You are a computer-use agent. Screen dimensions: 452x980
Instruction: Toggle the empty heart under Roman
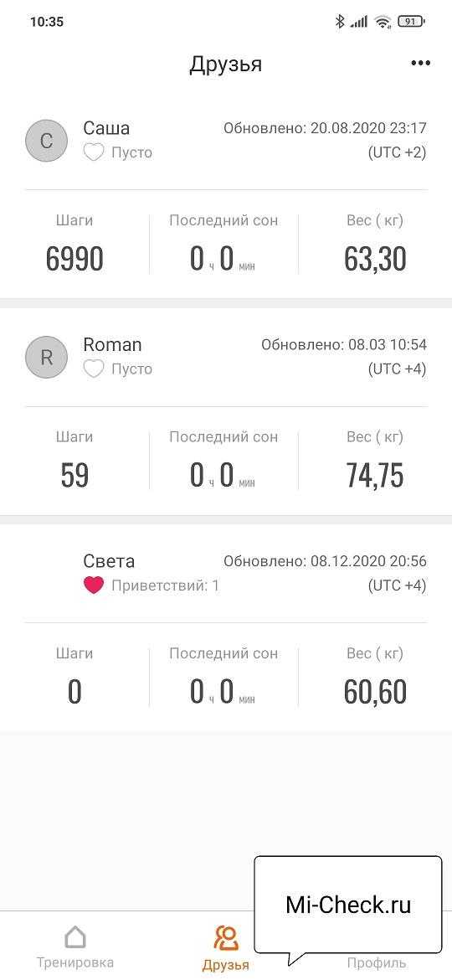click(94, 369)
